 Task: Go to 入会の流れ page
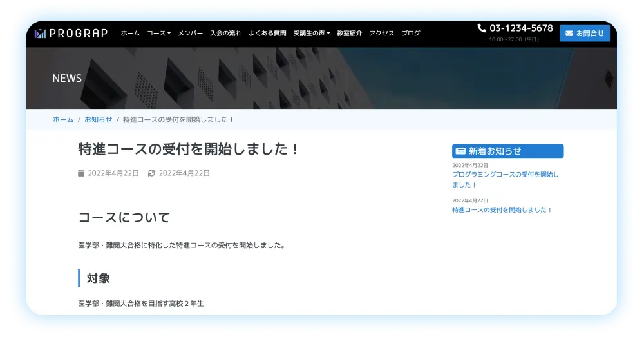pyautogui.click(x=225, y=34)
